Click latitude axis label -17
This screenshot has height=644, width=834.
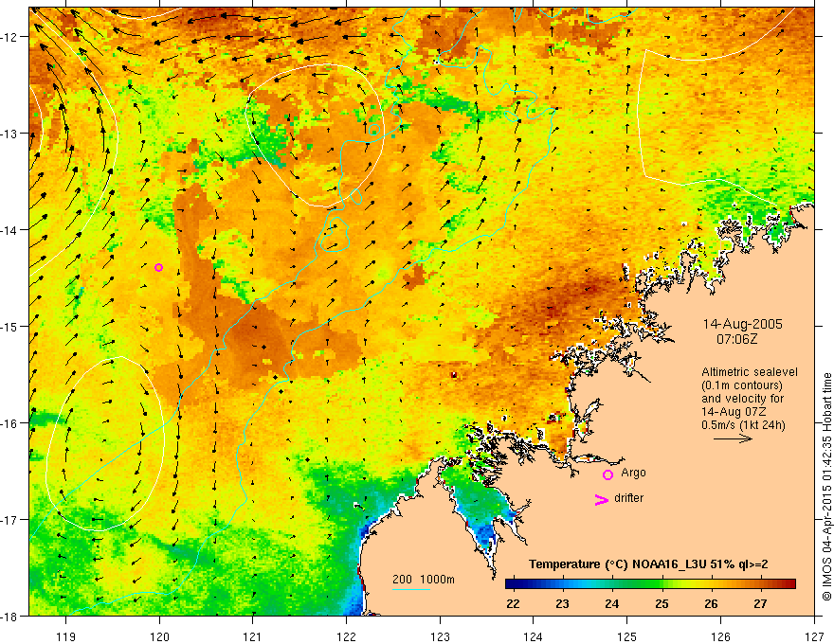10,519
